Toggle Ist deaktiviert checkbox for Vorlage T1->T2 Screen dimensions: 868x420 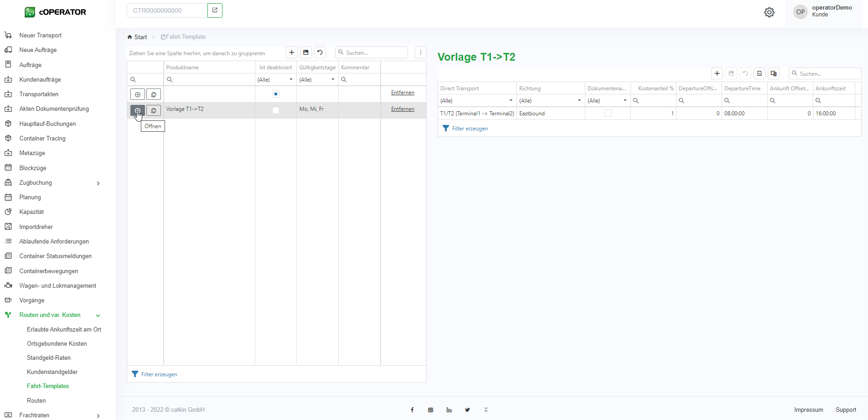click(275, 110)
